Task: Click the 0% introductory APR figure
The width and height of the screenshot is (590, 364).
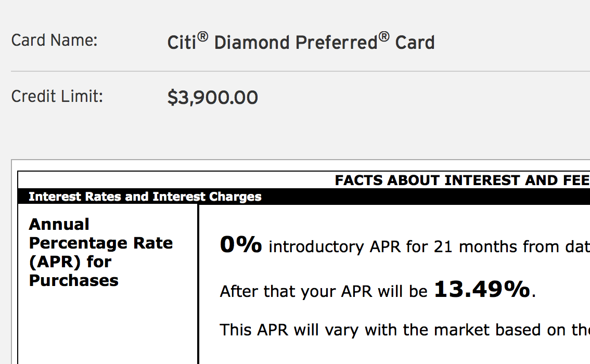Action: tap(241, 245)
